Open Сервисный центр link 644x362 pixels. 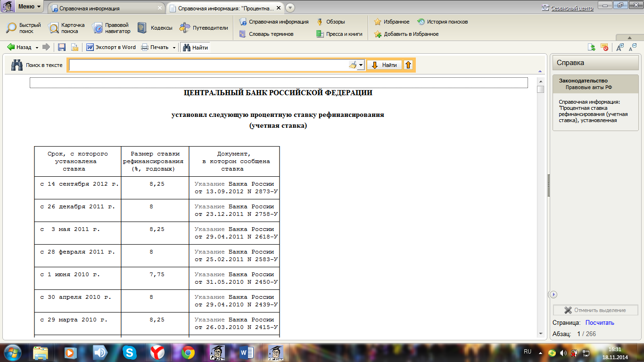coord(567,8)
